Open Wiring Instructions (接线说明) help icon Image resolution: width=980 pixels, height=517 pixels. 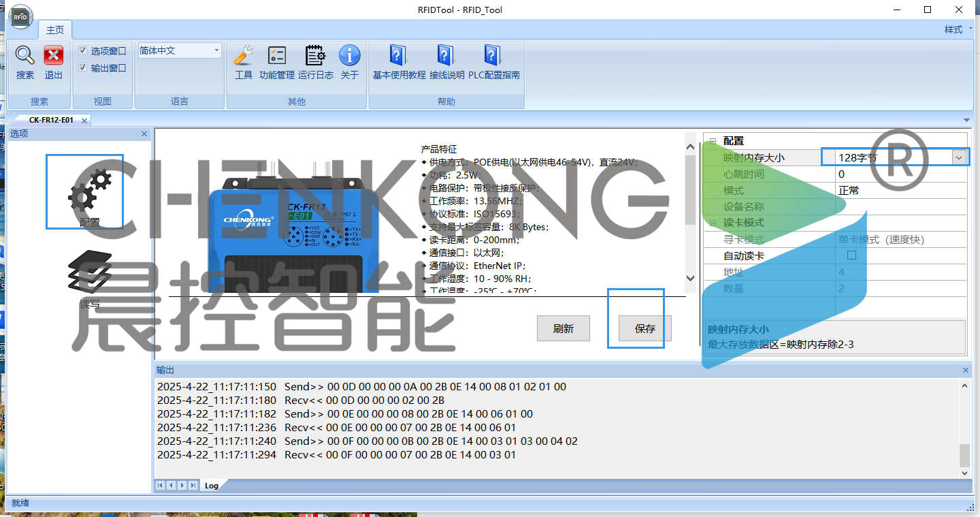pos(446,56)
